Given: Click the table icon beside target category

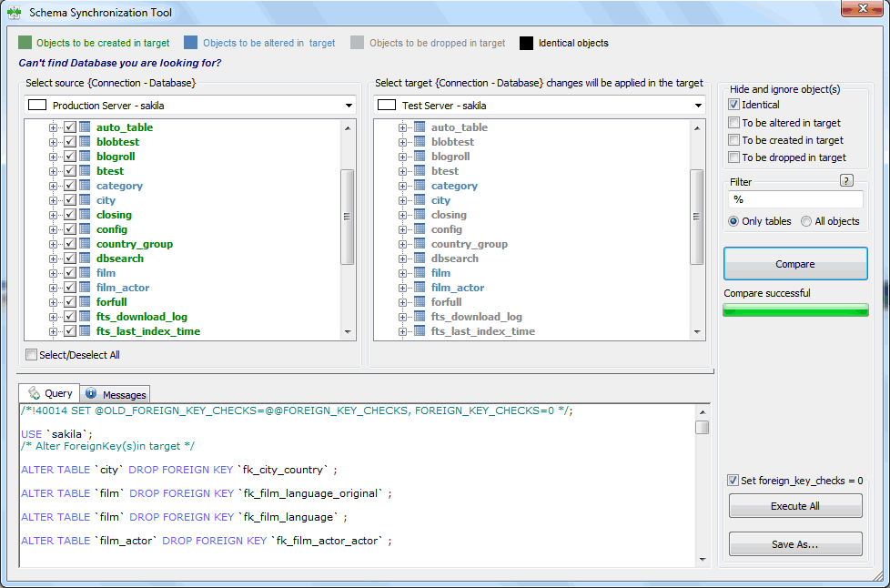Looking at the screenshot, I should (420, 186).
